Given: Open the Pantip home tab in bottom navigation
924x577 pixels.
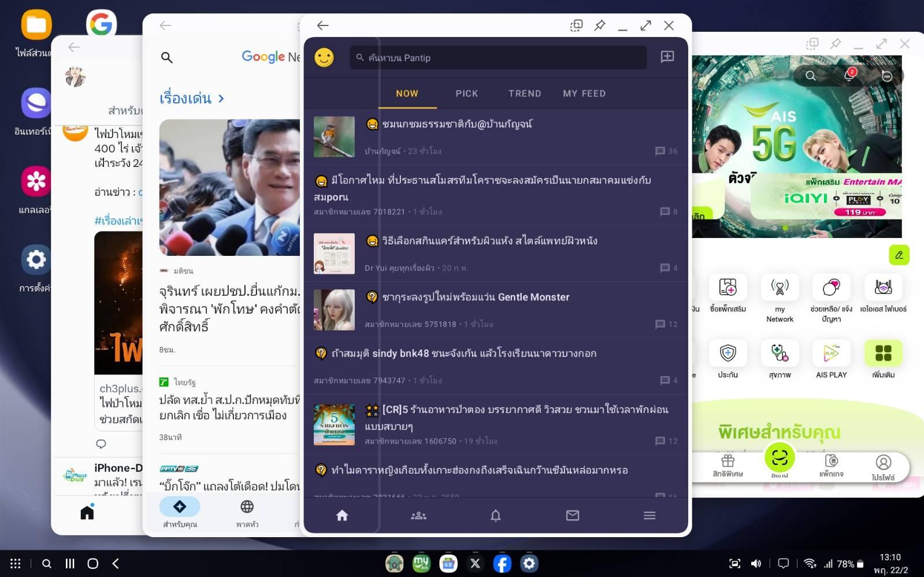Looking at the screenshot, I should [342, 515].
